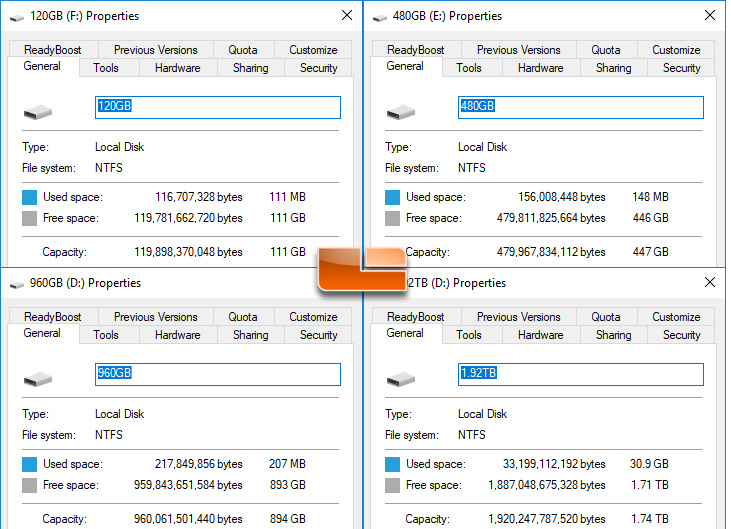This screenshot has width=731, height=529.
Task: Click blue Used space swatch in 120GB window
Action: click(29, 197)
